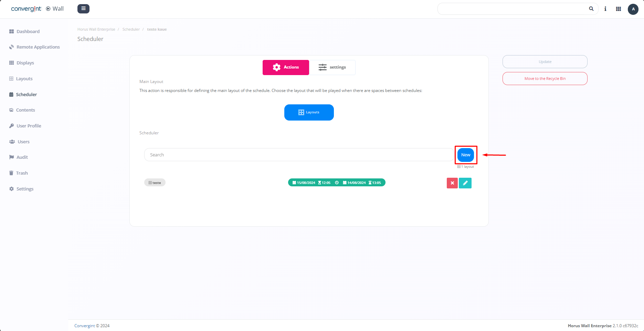Viewport: 644px width, 331px height.
Task: Click the Scheduler breadcrumb link
Action: pos(131,29)
